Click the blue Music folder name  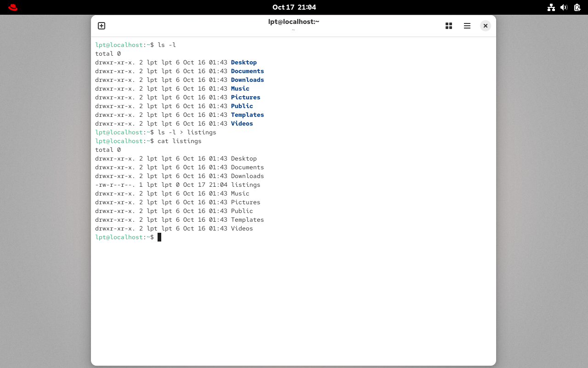coord(240,88)
